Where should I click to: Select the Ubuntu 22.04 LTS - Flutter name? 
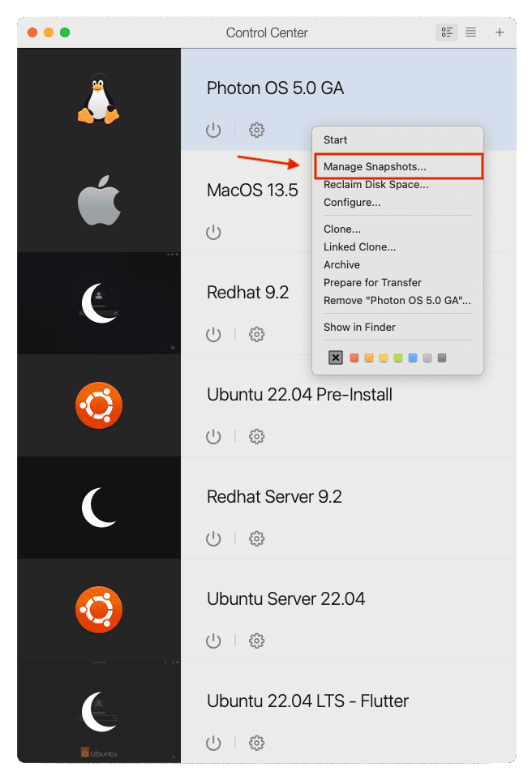[307, 701]
